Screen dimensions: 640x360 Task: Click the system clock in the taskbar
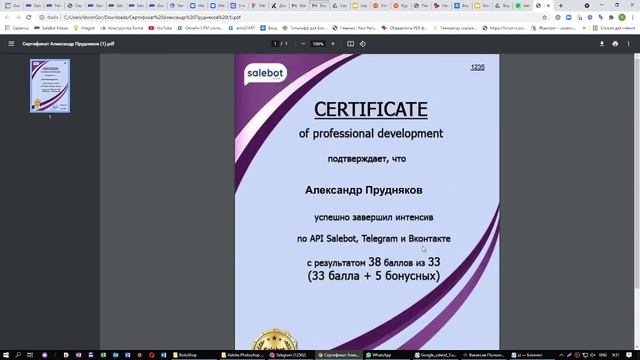[x=616, y=355]
